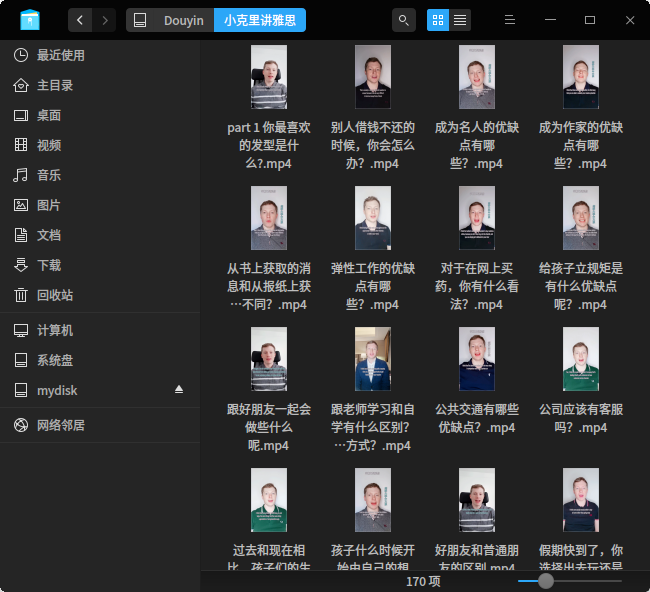Select video '弹性工作的优缺点有哪些'
This screenshot has width=650, height=592.
point(373,249)
